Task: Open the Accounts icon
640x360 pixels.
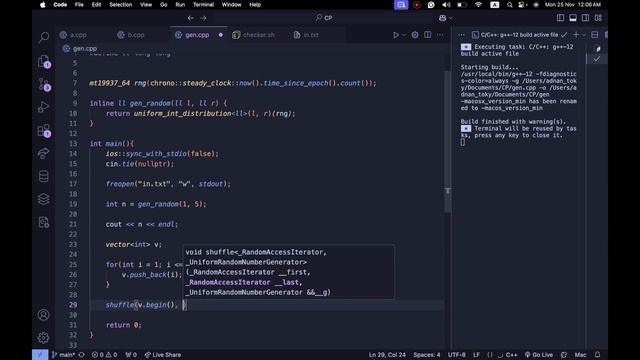Action: point(44,315)
